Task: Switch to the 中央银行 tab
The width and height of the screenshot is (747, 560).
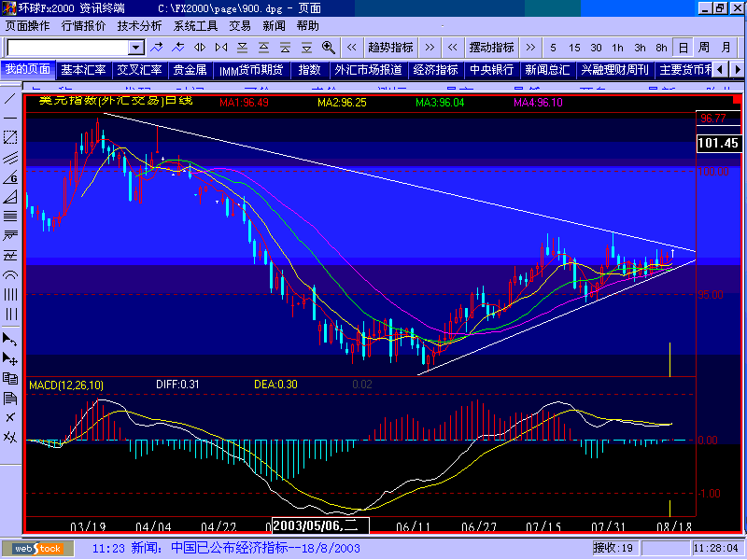Action: tap(492, 70)
